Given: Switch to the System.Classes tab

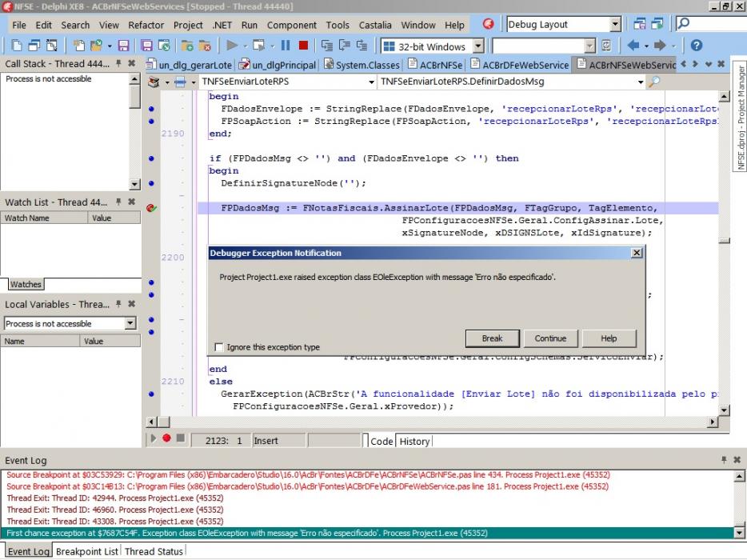Looking at the screenshot, I should [362, 65].
